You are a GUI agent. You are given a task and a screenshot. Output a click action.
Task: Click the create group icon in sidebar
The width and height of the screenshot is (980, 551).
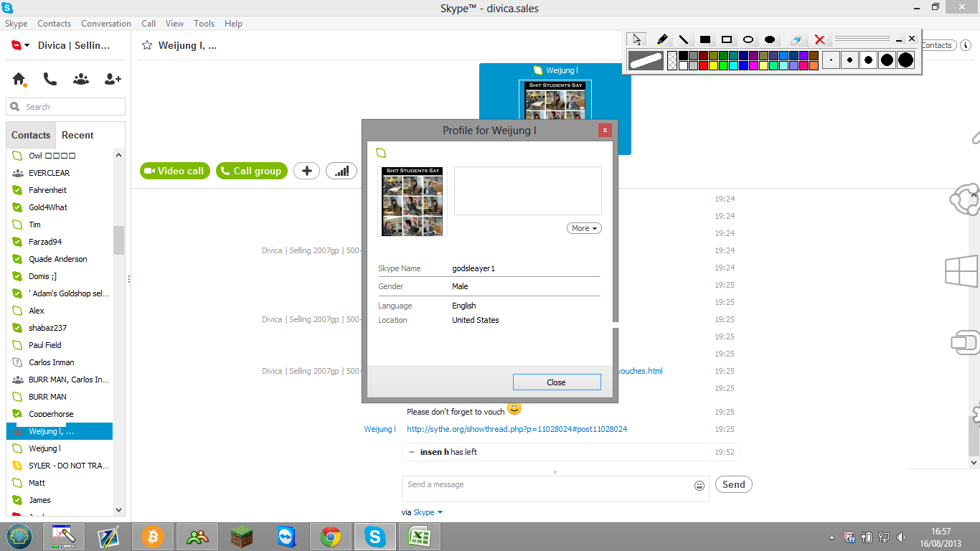click(x=81, y=79)
